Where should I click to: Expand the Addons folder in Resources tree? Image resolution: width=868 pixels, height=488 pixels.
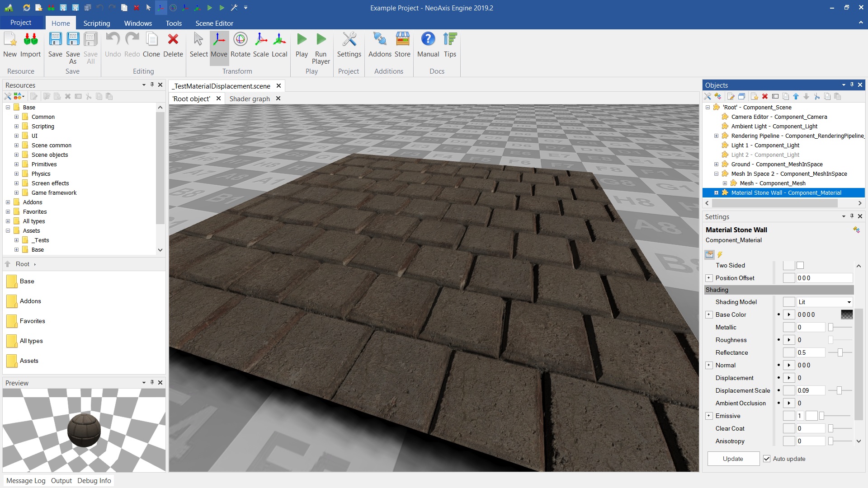coord(8,202)
